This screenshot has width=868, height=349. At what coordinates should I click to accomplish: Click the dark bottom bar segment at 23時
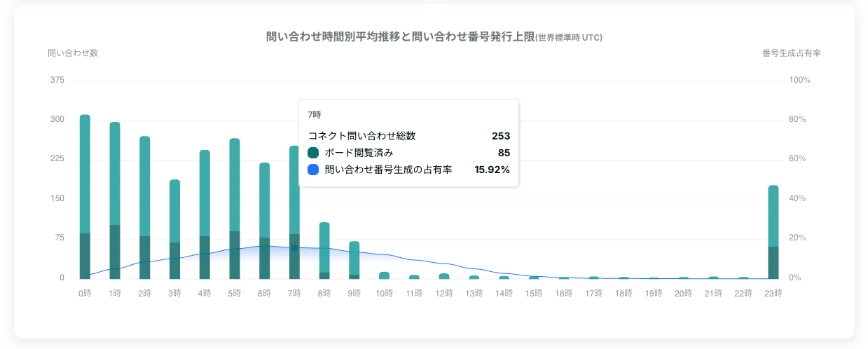coord(773,263)
